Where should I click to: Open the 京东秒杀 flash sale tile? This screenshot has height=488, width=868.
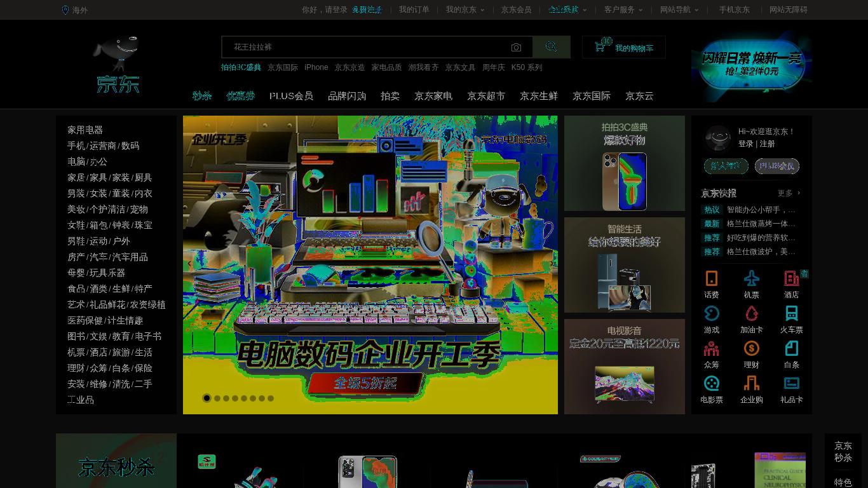pos(116,461)
